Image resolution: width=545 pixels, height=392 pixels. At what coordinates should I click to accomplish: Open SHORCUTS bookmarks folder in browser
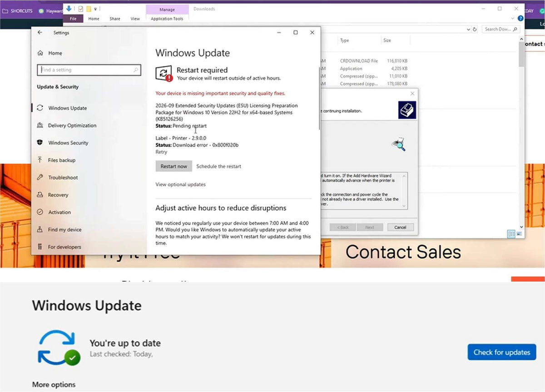tap(17, 11)
